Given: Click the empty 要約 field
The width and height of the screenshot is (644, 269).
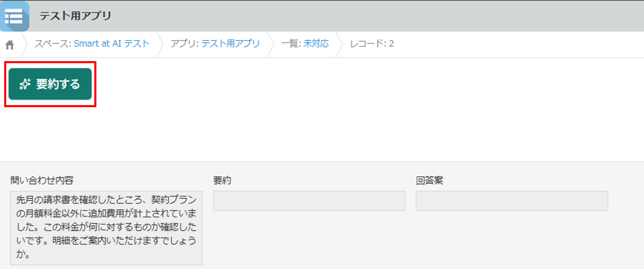Looking at the screenshot, I should [309, 201].
